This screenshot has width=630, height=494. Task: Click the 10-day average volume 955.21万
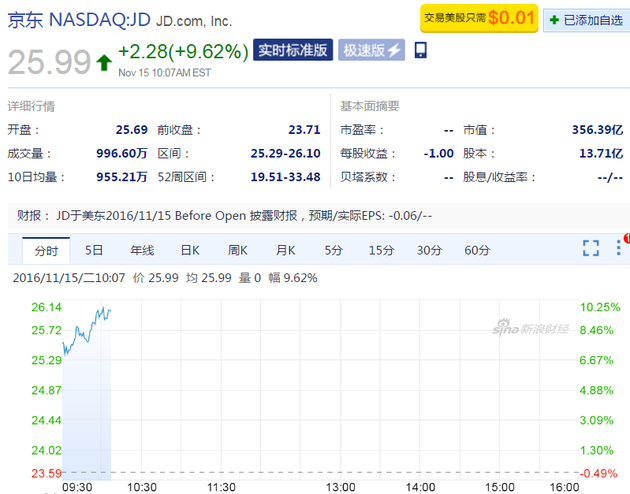click(x=122, y=177)
